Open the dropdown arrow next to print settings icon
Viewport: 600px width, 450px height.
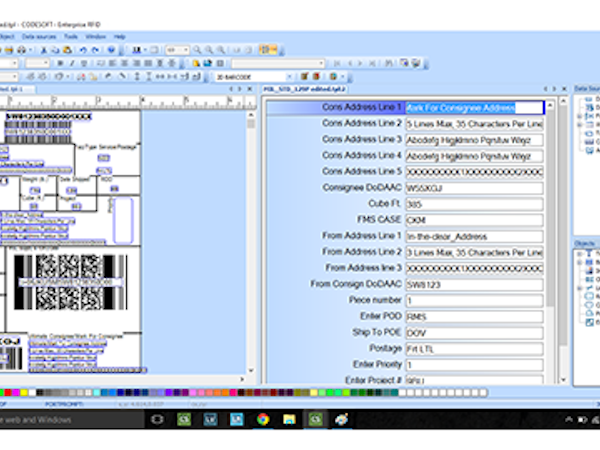coord(30,50)
